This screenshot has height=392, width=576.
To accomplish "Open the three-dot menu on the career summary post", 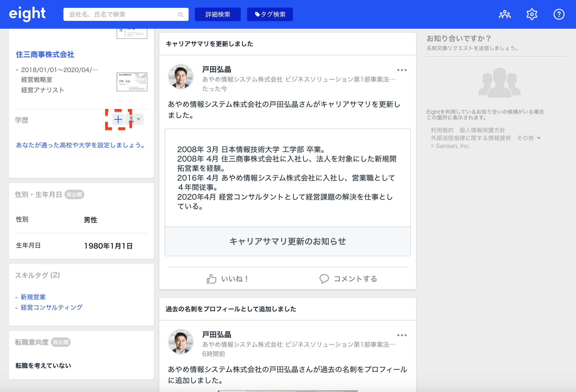I will (402, 70).
